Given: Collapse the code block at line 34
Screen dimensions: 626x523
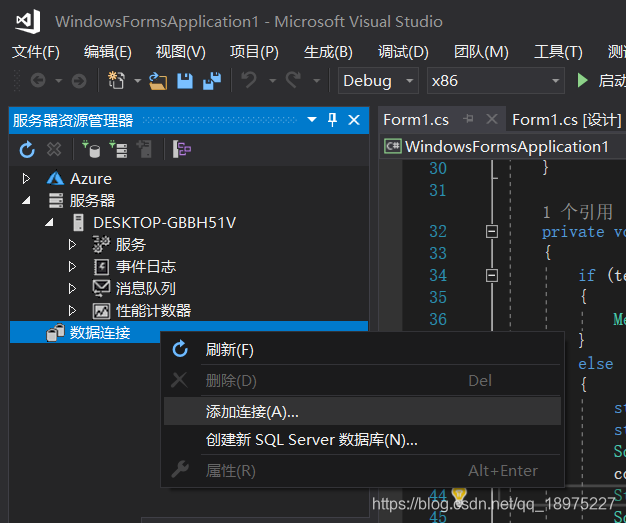Looking at the screenshot, I should click(x=492, y=275).
